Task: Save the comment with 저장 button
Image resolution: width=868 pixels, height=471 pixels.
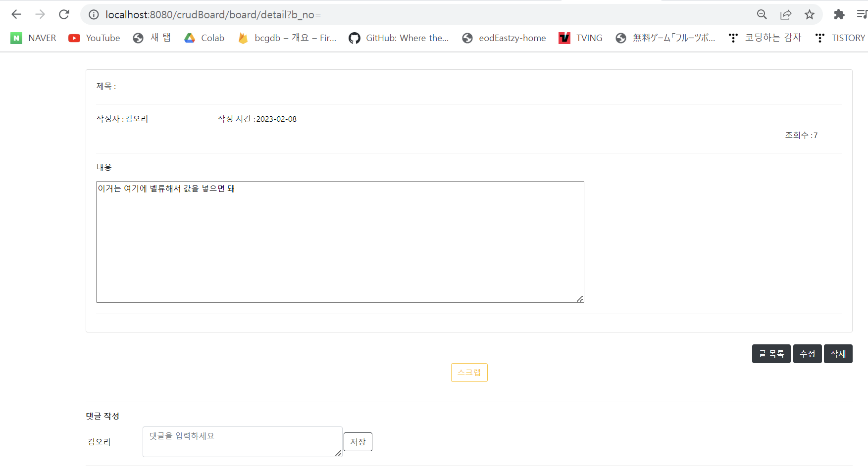Action: tap(357, 442)
